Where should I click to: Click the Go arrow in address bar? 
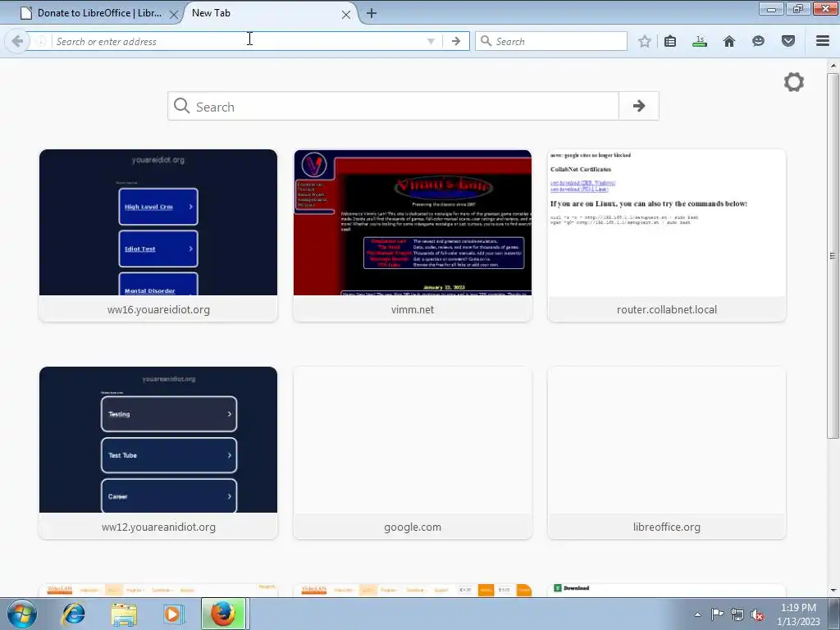tap(456, 41)
